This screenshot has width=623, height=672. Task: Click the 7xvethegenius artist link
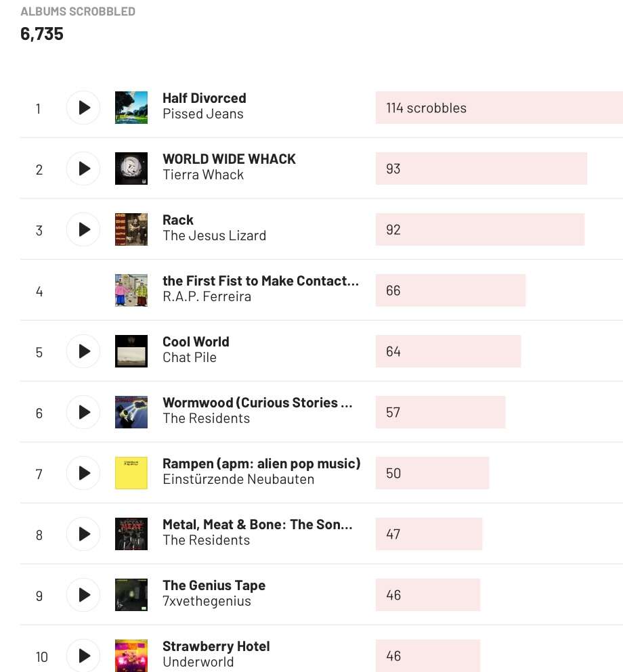[x=207, y=602]
